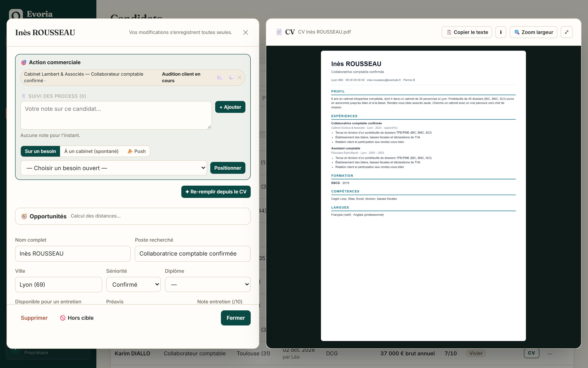The height and width of the screenshot is (368, 588).
Task: Click the + Ajouter note button
Action: [230, 107]
